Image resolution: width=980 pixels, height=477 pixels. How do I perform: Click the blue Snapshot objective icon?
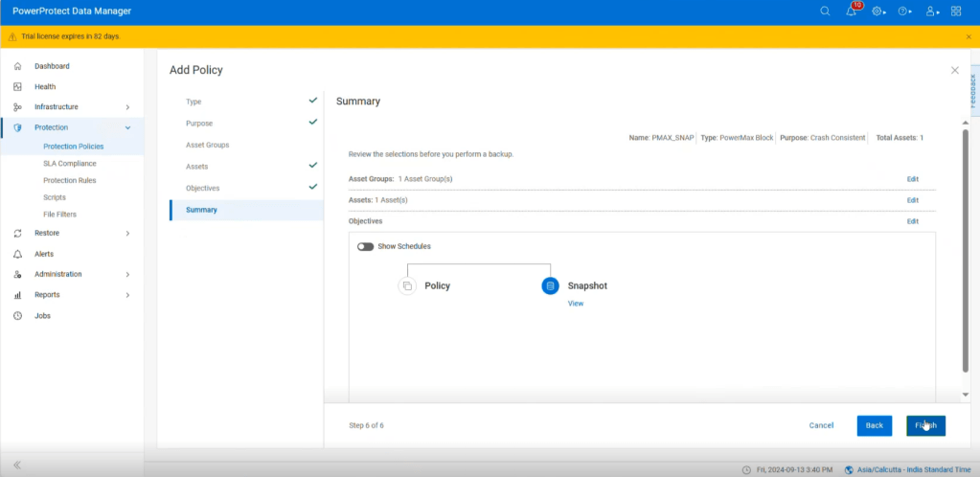[550, 285]
